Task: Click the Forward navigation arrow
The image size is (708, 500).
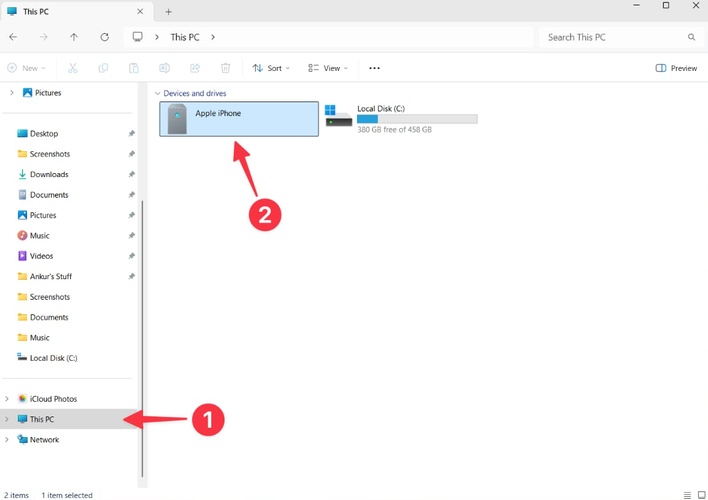Action: [43, 37]
